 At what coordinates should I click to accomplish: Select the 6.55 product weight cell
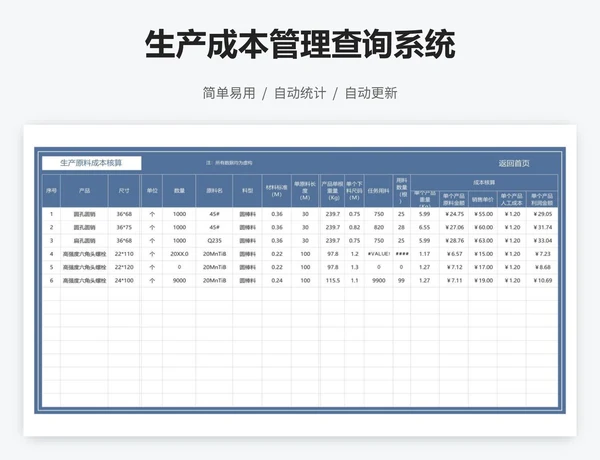(x=425, y=227)
